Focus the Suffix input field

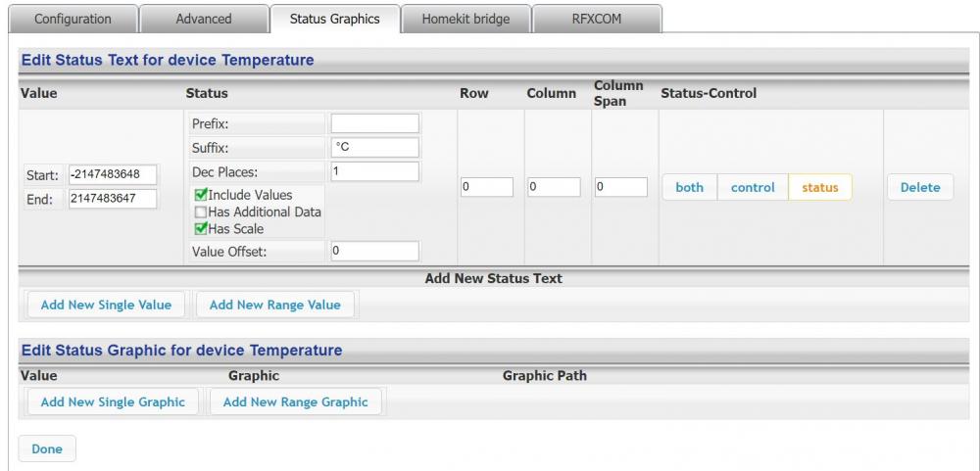(x=374, y=147)
